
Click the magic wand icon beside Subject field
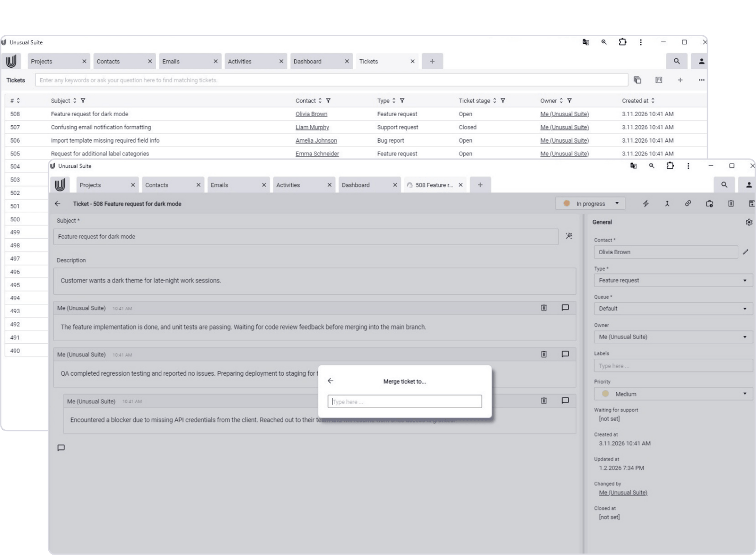(569, 236)
